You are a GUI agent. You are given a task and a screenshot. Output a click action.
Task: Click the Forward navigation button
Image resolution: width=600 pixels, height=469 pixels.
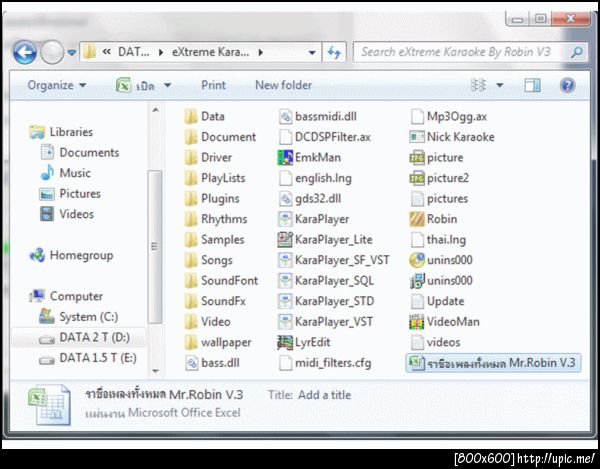pyautogui.click(x=52, y=52)
